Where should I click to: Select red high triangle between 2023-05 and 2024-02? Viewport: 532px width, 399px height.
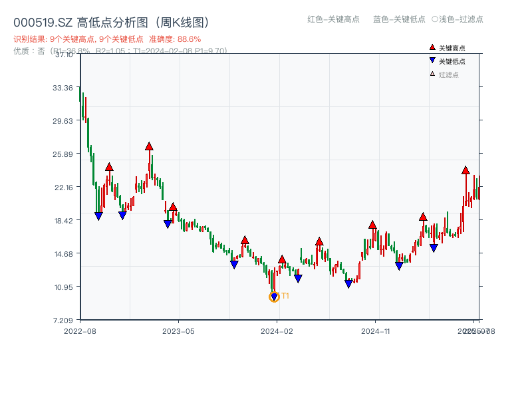[245, 240]
